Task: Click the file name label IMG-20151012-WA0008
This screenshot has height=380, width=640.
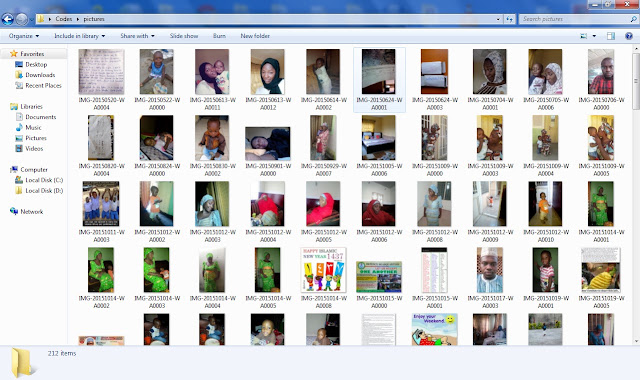Action: click(434, 236)
